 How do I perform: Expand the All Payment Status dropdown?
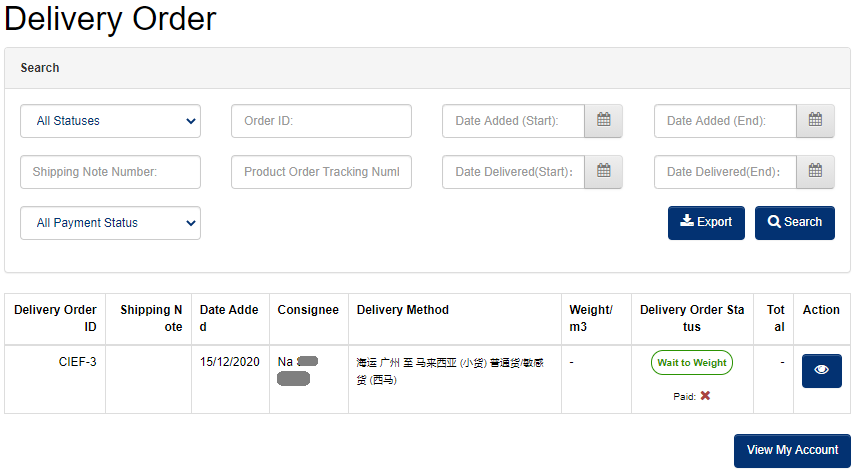coord(110,223)
